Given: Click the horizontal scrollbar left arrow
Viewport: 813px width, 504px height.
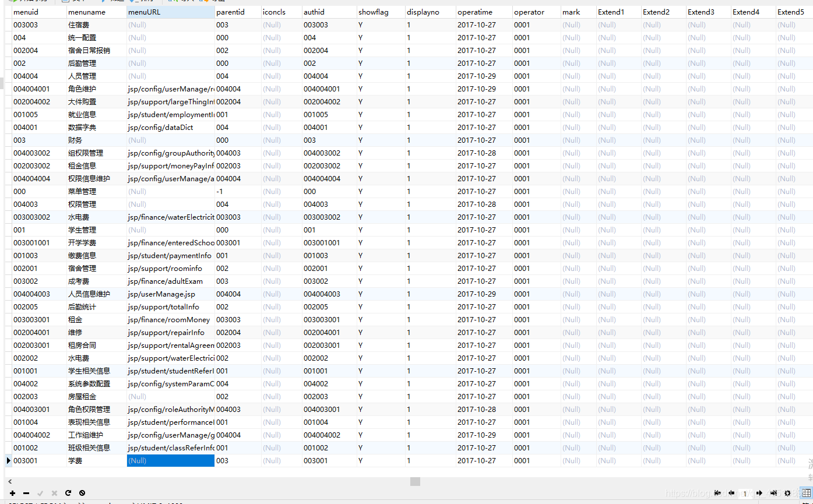Looking at the screenshot, I should pyautogui.click(x=9, y=482).
